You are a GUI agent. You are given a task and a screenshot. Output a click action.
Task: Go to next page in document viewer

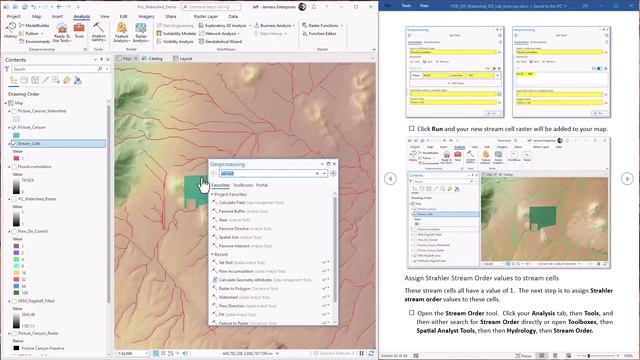click(627, 178)
